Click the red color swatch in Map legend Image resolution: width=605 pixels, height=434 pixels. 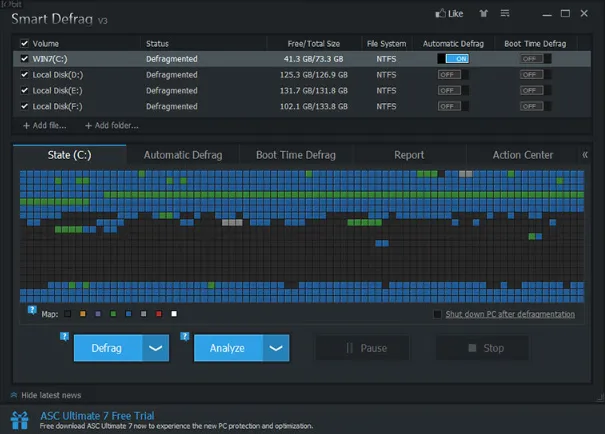159,314
